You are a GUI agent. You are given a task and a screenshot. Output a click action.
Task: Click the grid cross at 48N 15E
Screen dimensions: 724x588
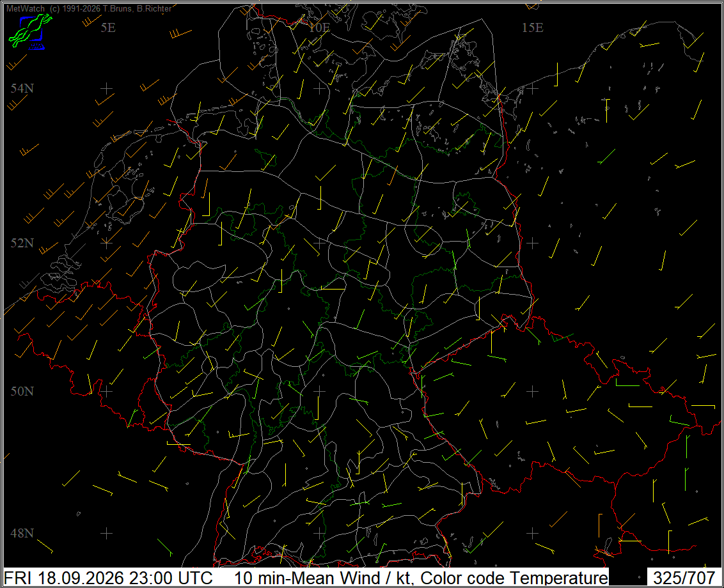click(x=532, y=533)
